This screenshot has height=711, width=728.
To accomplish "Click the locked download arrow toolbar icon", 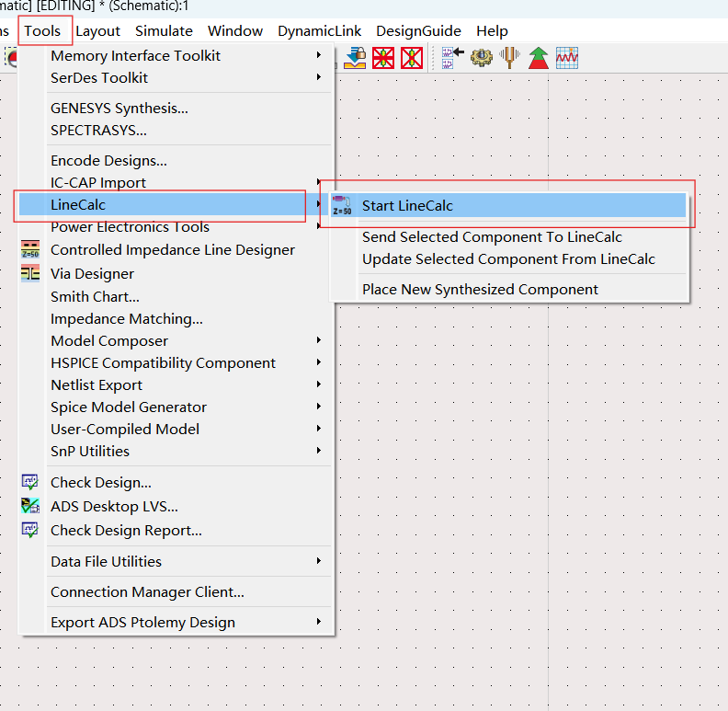I will [x=355, y=58].
